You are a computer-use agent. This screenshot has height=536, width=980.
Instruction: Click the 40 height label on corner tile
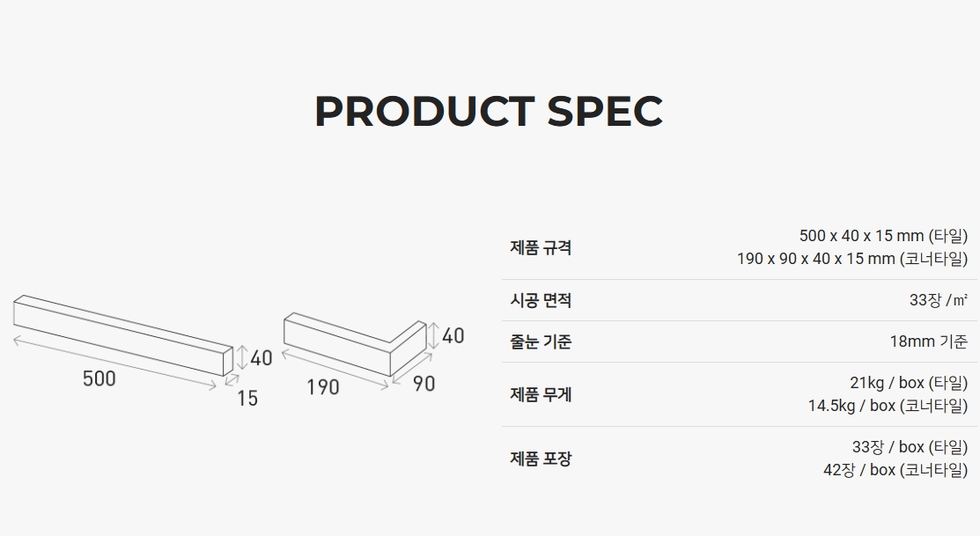pos(453,335)
